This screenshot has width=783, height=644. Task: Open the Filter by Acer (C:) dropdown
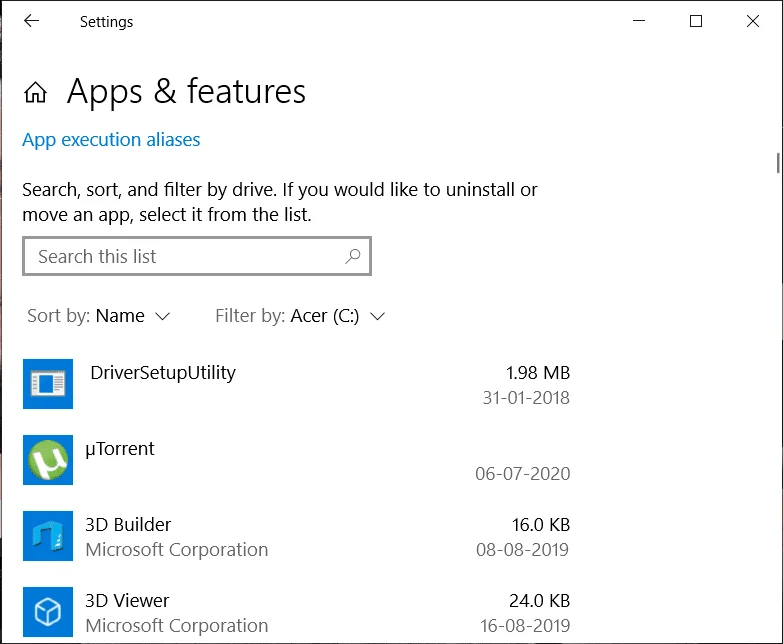[300, 316]
